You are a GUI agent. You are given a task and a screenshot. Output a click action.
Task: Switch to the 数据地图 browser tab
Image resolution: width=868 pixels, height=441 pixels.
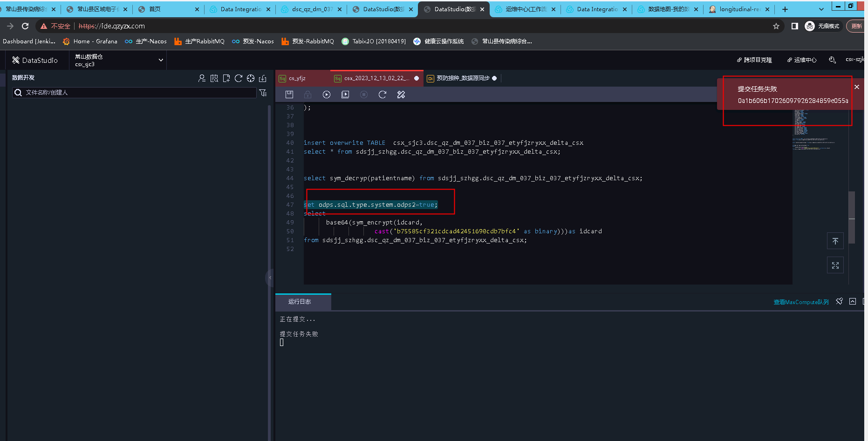pos(668,9)
